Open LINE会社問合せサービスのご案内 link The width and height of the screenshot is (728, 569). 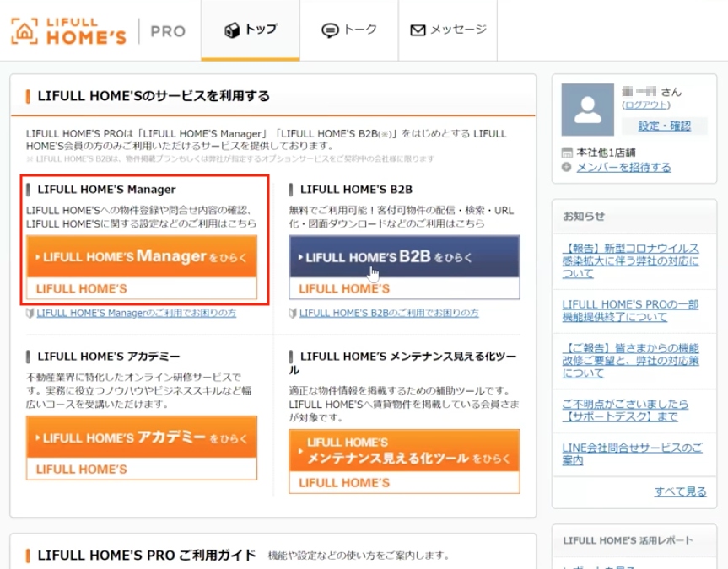click(x=633, y=454)
